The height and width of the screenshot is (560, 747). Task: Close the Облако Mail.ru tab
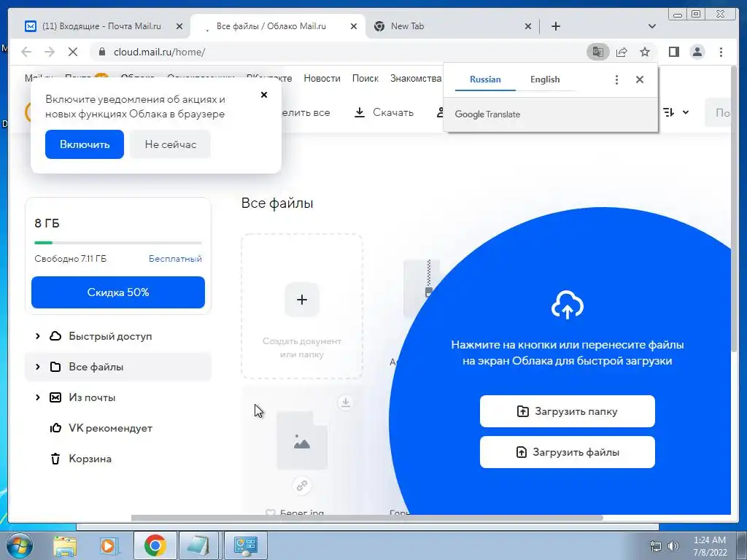point(354,26)
